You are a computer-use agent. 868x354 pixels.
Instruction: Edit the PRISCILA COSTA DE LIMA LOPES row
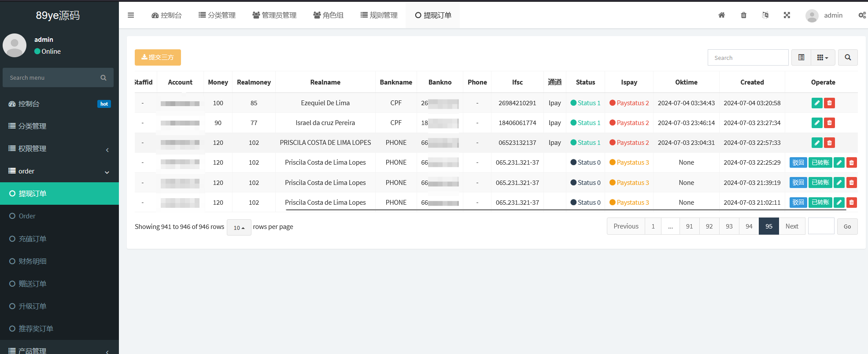(817, 143)
